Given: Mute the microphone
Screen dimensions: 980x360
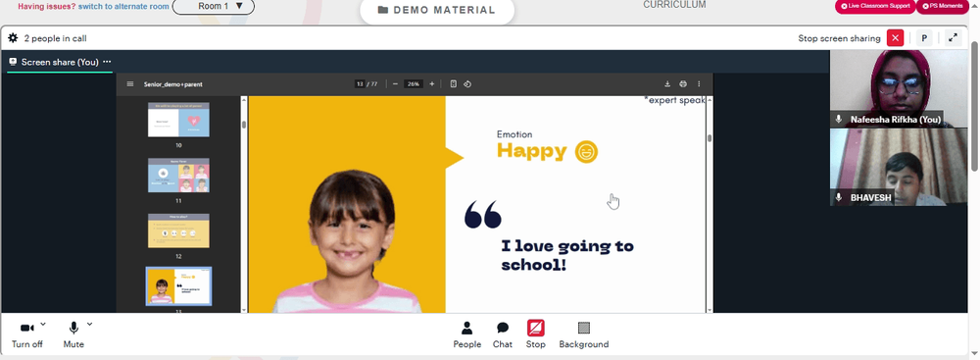Looking at the screenshot, I should pos(73,334).
